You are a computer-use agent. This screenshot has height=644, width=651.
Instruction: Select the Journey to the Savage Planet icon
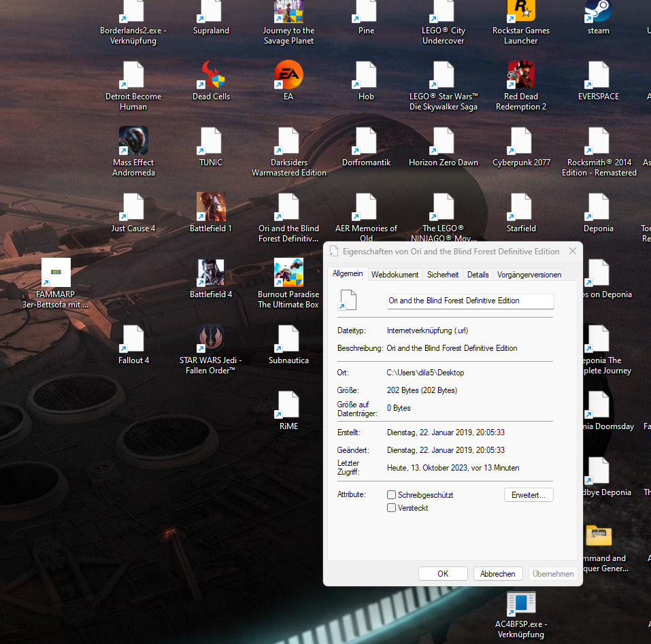click(x=288, y=11)
